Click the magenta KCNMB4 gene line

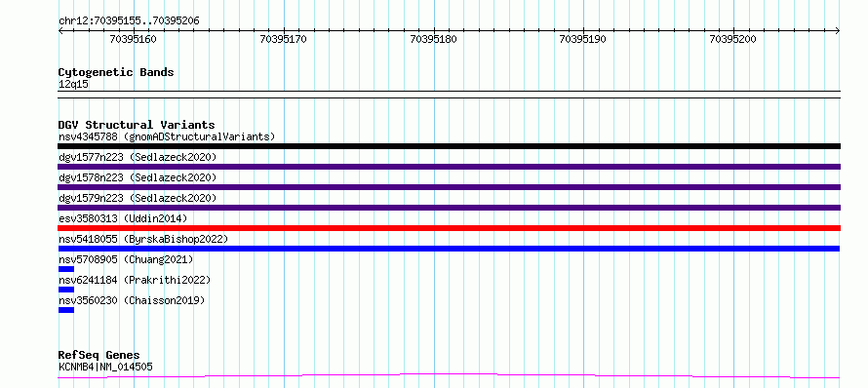click(449, 376)
